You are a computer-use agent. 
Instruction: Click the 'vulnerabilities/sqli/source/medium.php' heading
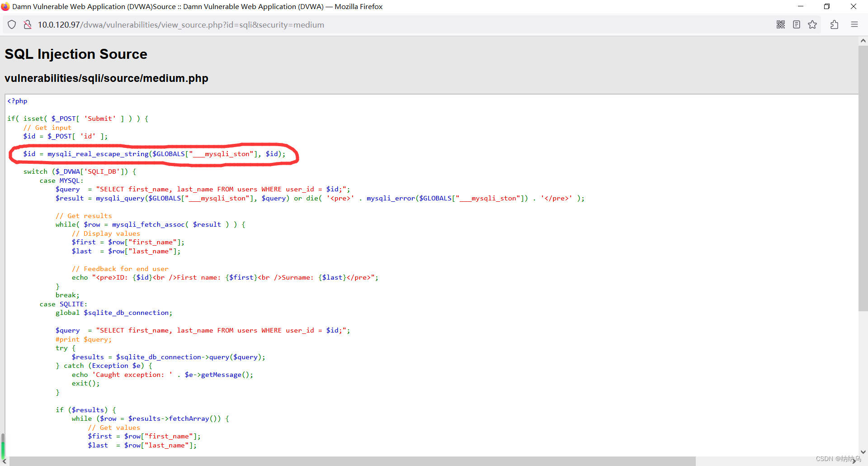[x=106, y=78]
